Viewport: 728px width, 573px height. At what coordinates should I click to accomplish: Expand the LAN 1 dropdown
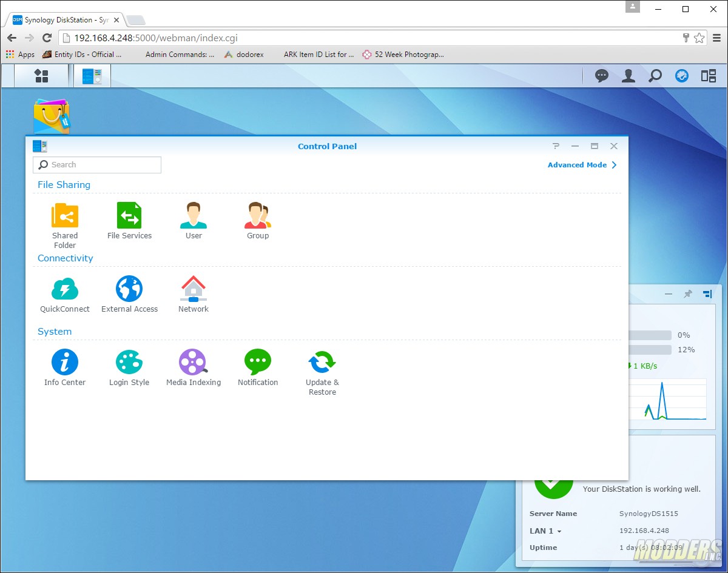545,531
